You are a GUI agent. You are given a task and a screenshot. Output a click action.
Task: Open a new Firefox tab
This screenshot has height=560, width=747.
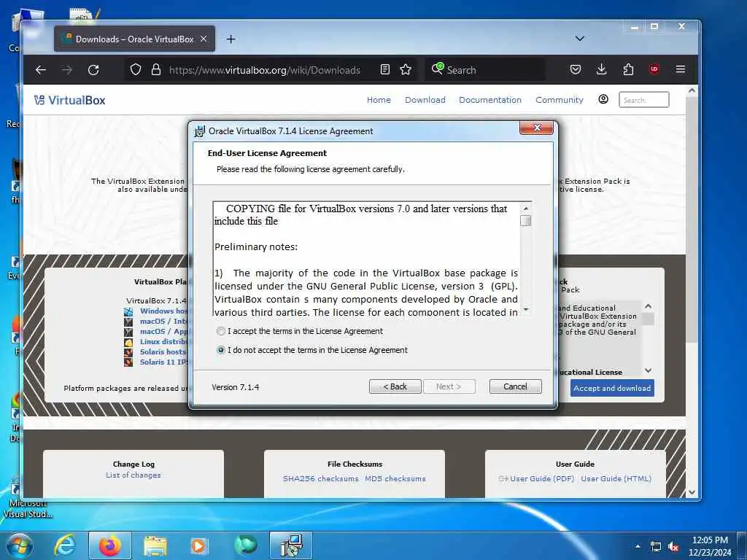[x=231, y=39]
